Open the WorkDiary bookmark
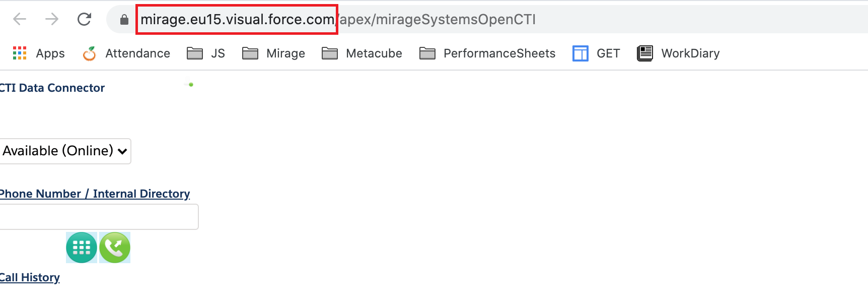The width and height of the screenshot is (868, 304). [x=678, y=53]
